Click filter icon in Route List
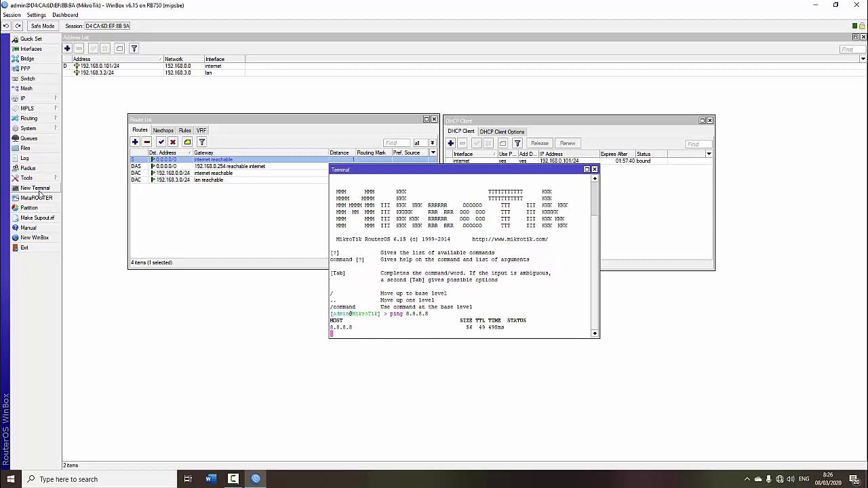The image size is (868, 488). (201, 142)
